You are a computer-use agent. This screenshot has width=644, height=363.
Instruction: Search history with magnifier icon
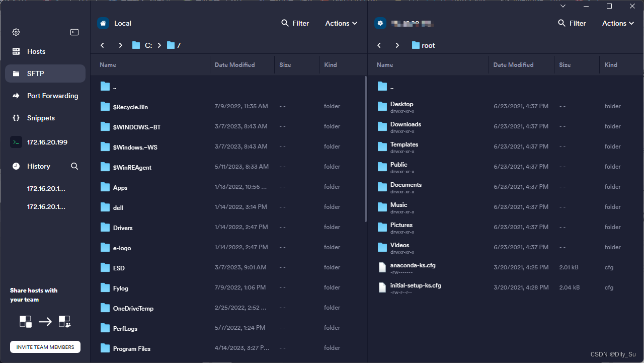tap(74, 166)
